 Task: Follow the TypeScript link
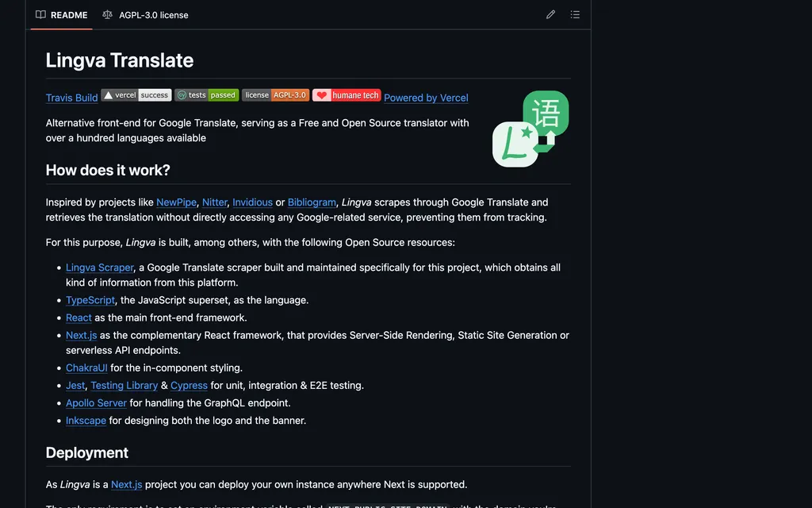pos(90,300)
